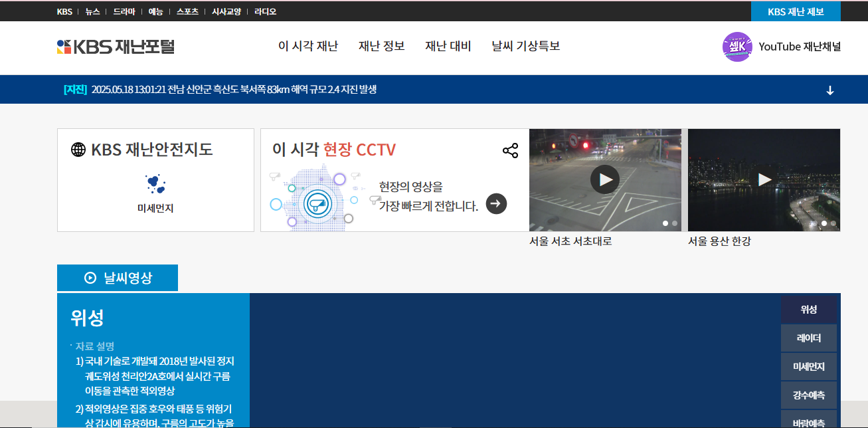
Task: Open the 이 시각 재난 menu
Action: point(308,46)
